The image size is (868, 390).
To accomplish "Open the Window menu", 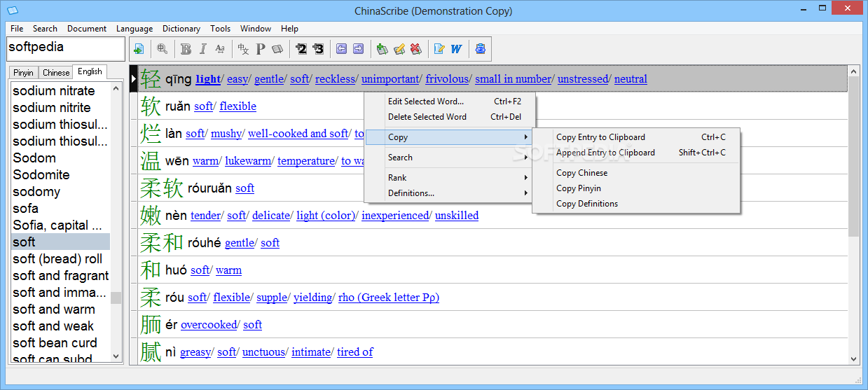I will click(256, 29).
